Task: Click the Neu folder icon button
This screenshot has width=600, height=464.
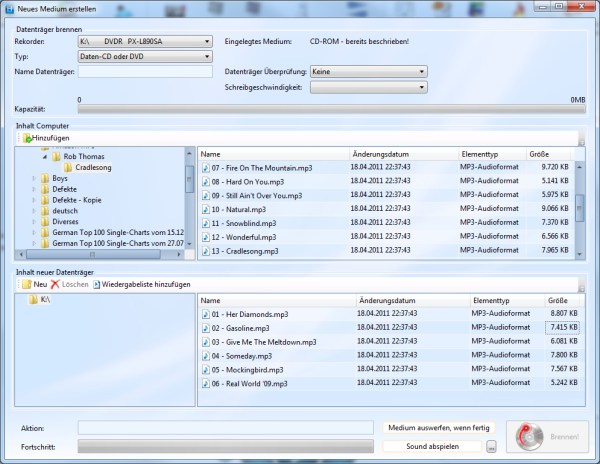Action: [x=27, y=284]
